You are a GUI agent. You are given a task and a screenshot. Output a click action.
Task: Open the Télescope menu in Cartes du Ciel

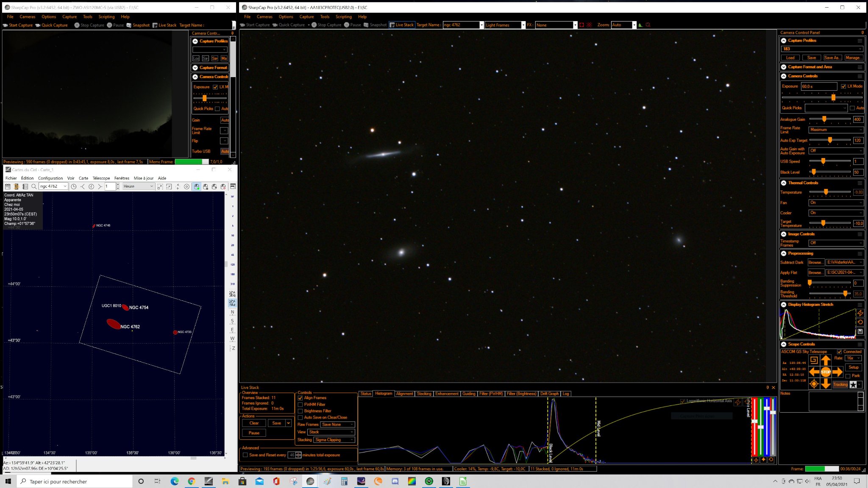coord(101,178)
